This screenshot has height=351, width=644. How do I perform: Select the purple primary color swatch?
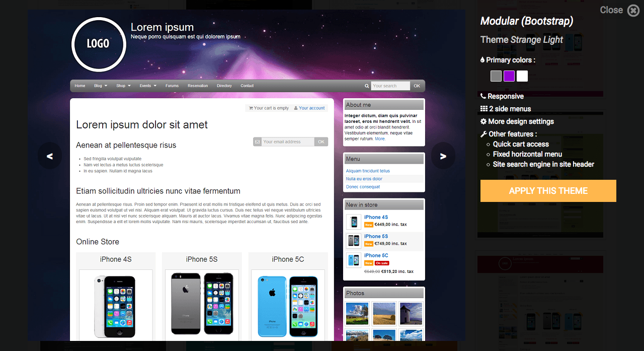pos(509,76)
